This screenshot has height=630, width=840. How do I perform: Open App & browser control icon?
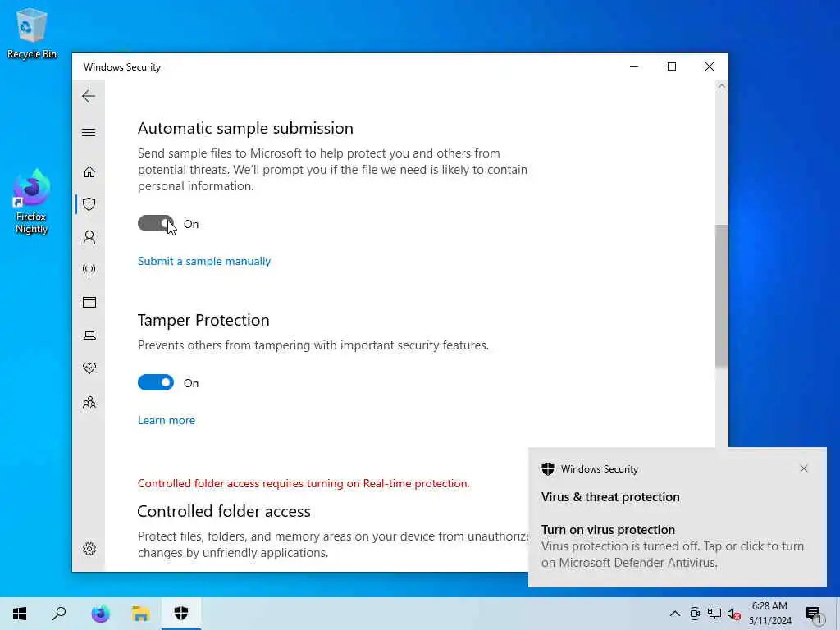pyautogui.click(x=89, y=303)
